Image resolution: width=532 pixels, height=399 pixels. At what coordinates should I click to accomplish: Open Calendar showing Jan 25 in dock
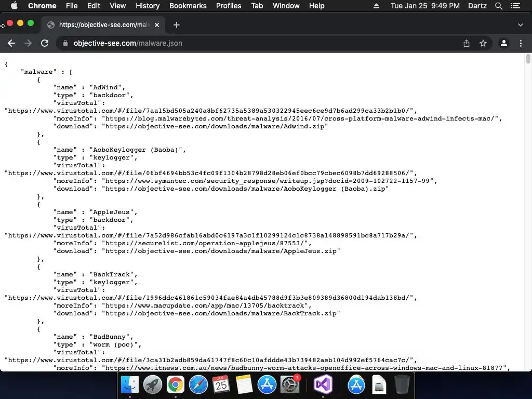point(221,385)
